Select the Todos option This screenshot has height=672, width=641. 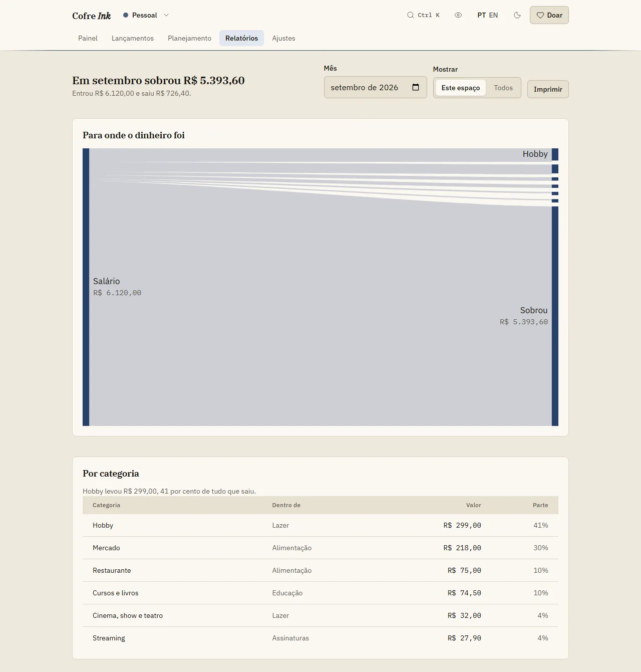click(503, 88)
